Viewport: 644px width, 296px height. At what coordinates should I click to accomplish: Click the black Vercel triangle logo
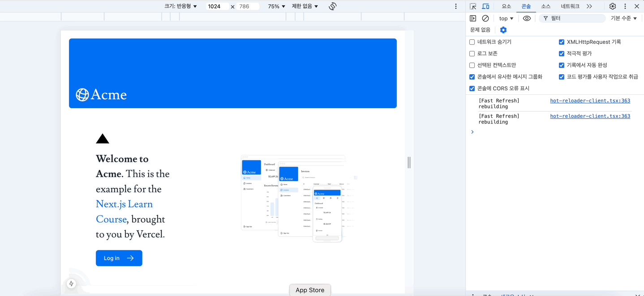(x=103, y=139)
